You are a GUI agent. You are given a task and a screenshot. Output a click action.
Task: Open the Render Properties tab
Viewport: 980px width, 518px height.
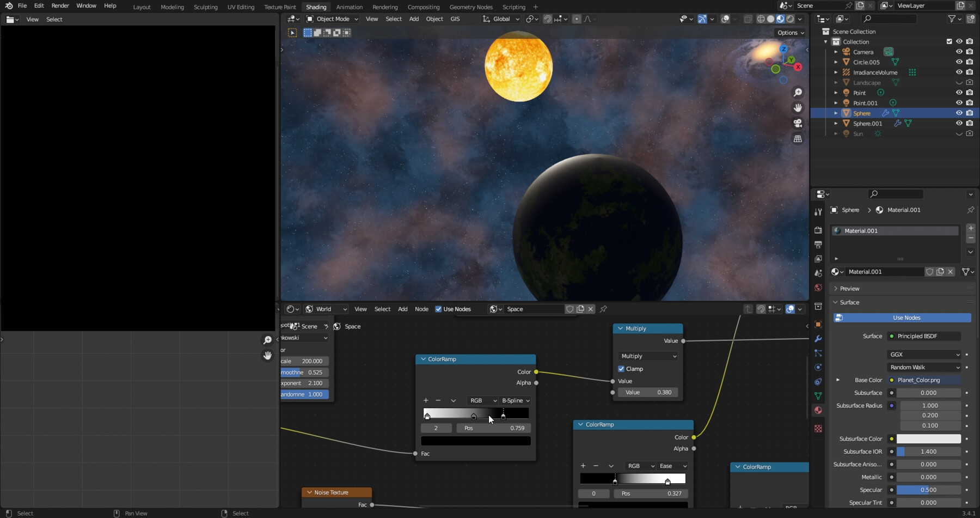pos(818,229)
